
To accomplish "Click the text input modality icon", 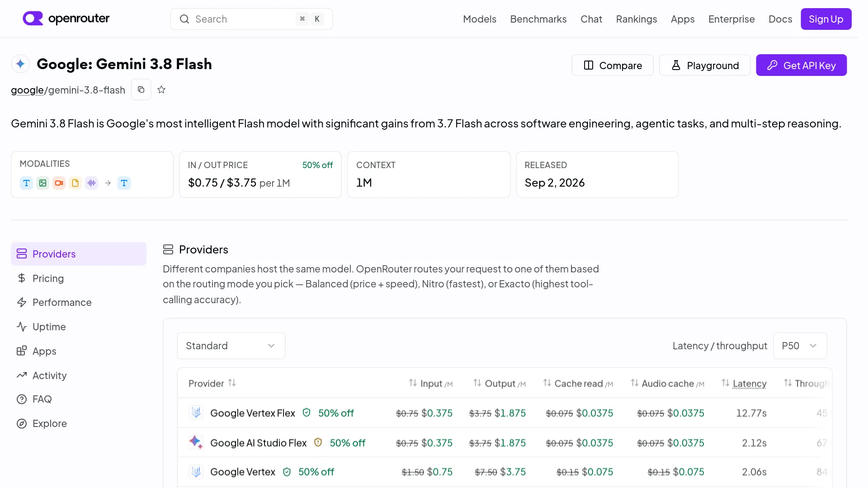I will pos(26,183).
